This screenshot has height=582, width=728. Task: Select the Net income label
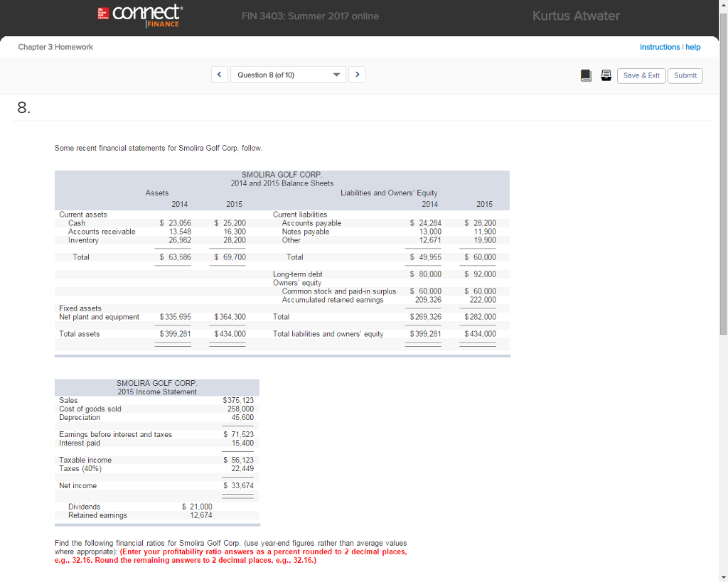[x=78, y=486]
